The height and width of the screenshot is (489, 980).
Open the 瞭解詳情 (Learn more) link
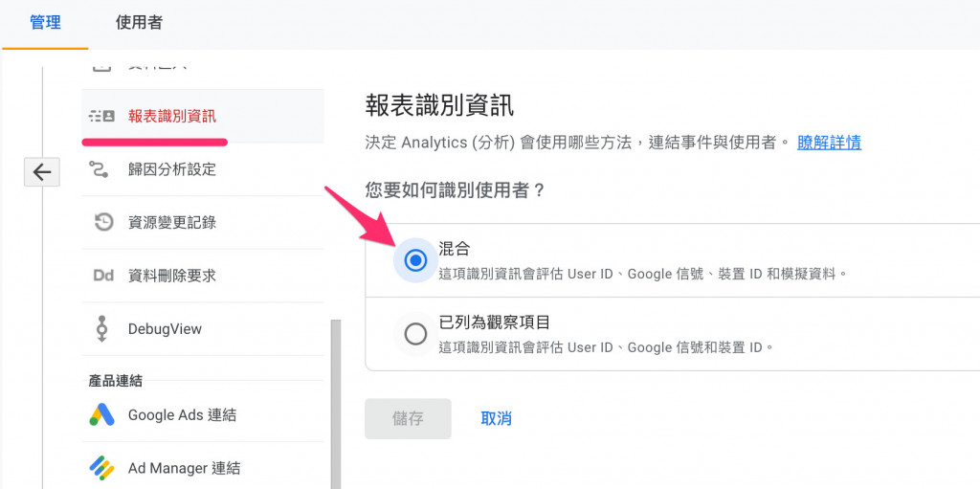(x=829, y=143)
